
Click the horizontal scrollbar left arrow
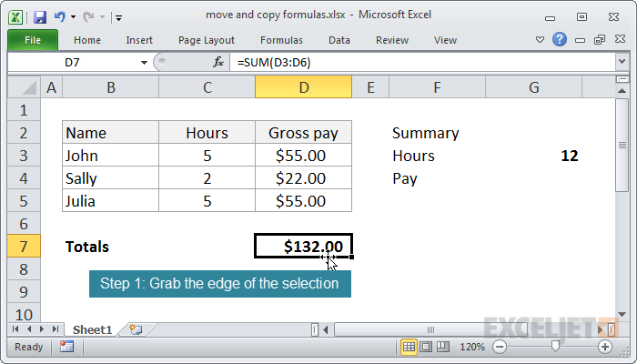tap(326, 329)
